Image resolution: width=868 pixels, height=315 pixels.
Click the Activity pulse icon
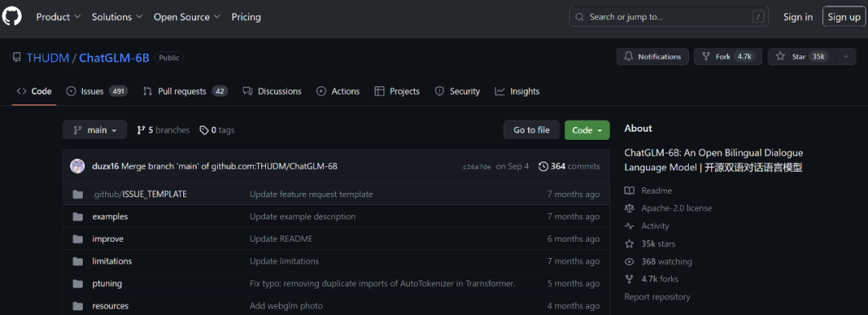tap(628, 226)
